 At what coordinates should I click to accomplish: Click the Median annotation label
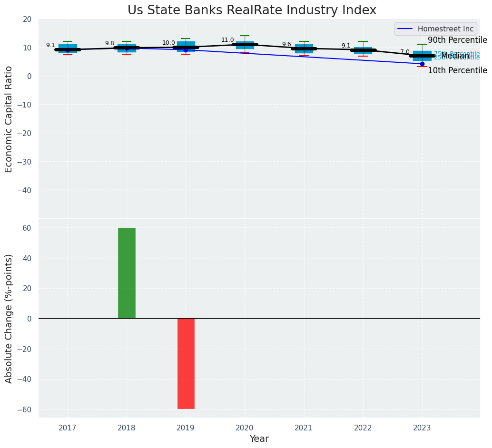[455, 56]
